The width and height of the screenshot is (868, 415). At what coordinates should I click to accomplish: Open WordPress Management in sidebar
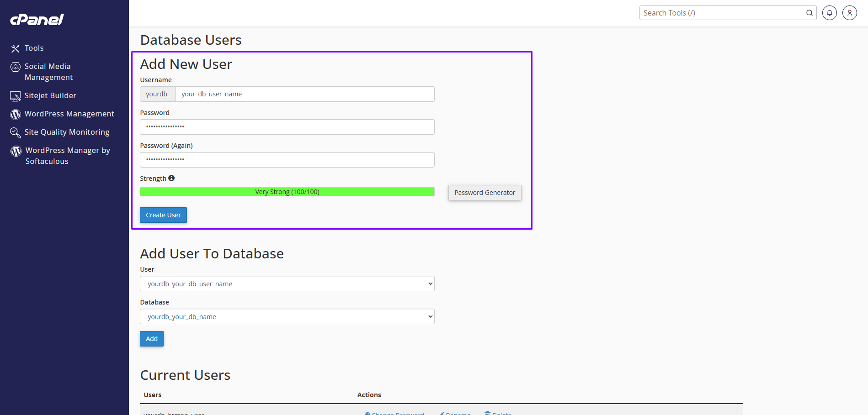click(69, 114)
